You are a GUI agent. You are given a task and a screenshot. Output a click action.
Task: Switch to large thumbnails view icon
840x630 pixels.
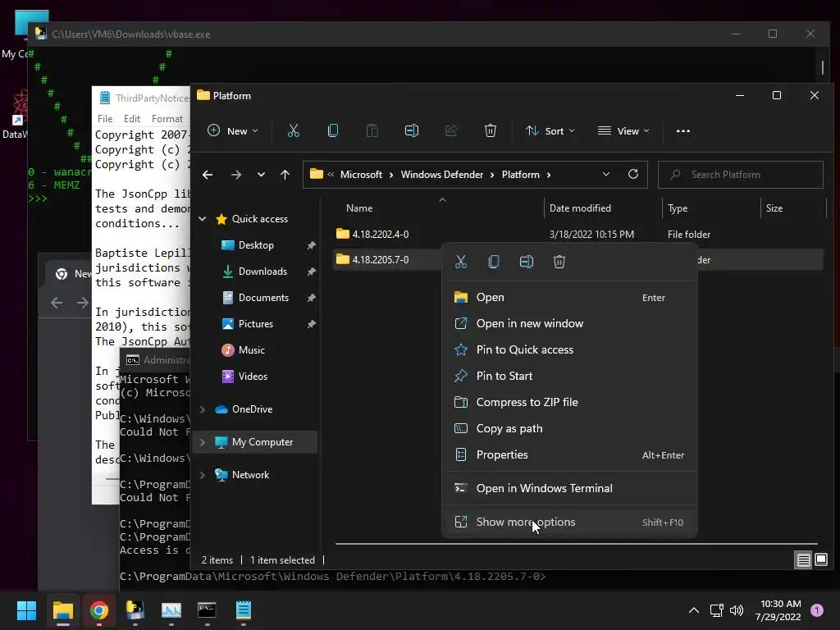point(820,559)
